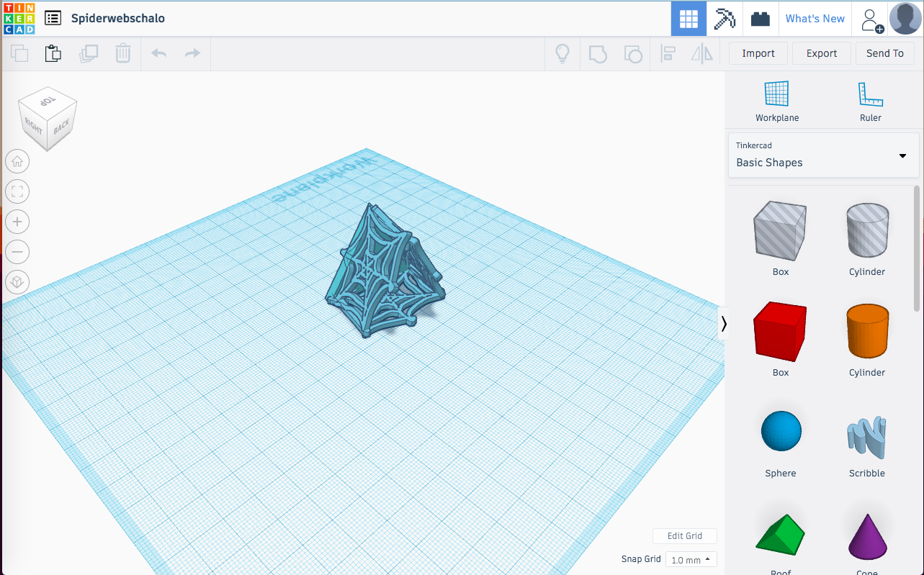Click the Edit Grid button
The width and height of the screenshot is (924, 575).
[x=684, y=536]
